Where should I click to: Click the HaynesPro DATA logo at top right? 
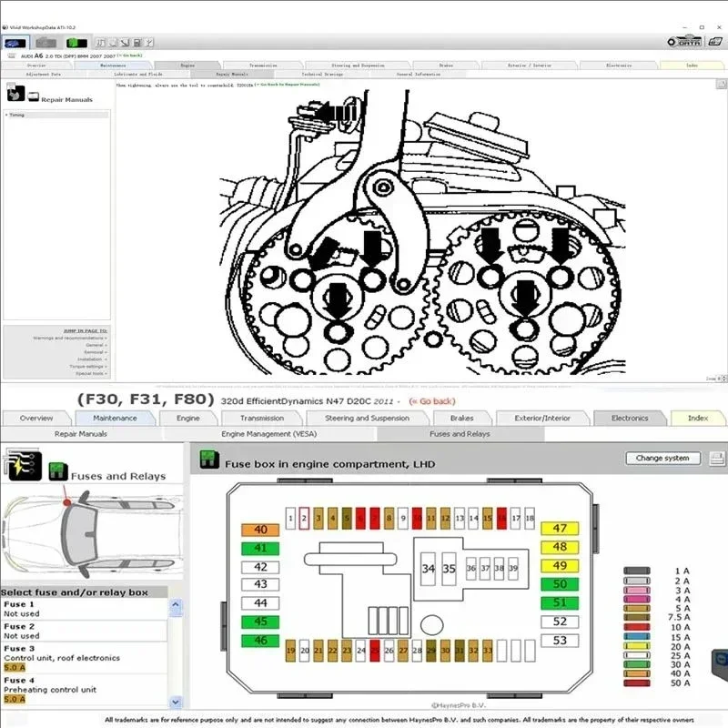(689, 41)
